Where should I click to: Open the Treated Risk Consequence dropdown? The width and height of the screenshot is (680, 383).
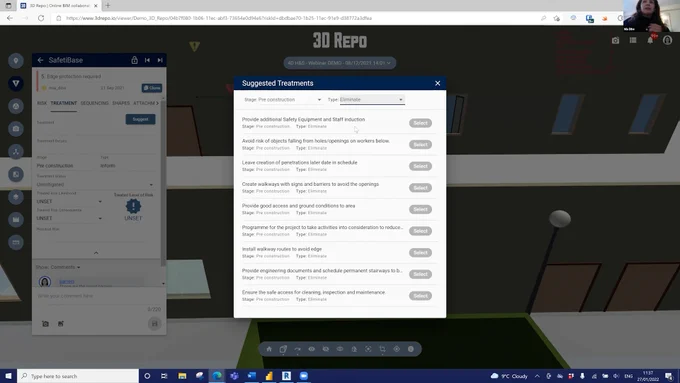(69, 218)
